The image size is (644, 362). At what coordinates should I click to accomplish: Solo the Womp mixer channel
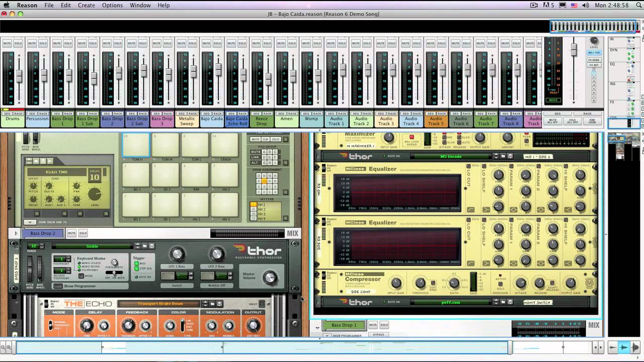coord(317,43)
